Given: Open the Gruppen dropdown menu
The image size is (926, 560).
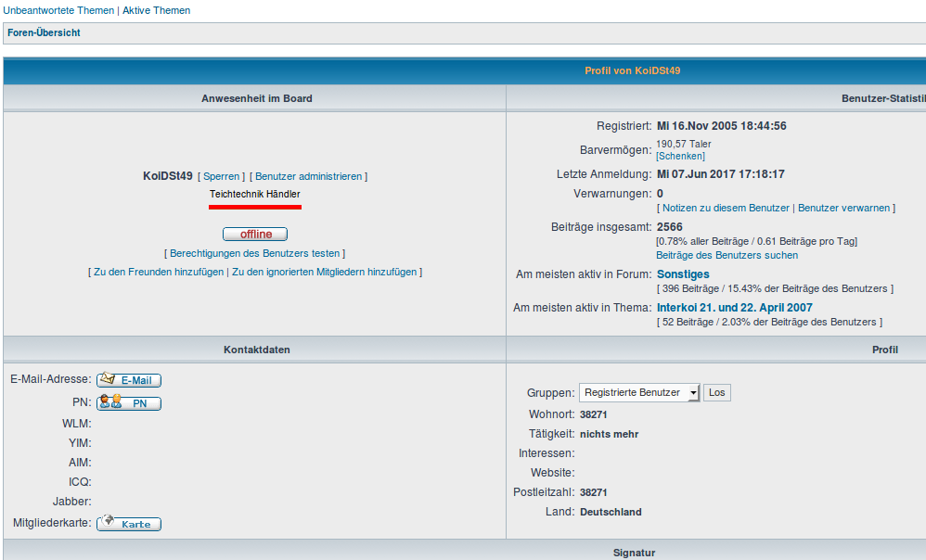Looking at the screenshot, I should 639,393.
